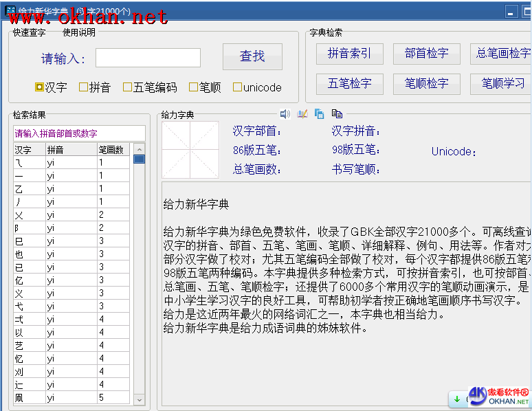Select the 弋 character row
This screenshot has height=411, width=532.
point(71,306)
